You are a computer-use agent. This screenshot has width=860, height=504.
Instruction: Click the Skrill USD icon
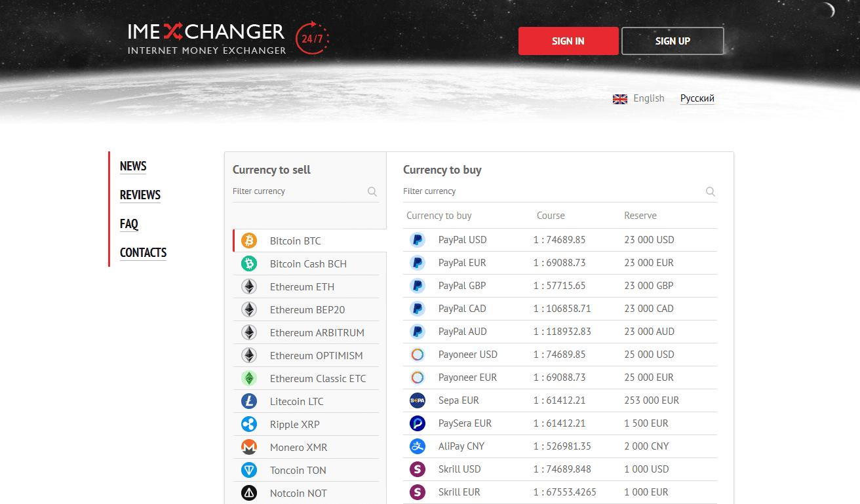[x=418, y=469]
